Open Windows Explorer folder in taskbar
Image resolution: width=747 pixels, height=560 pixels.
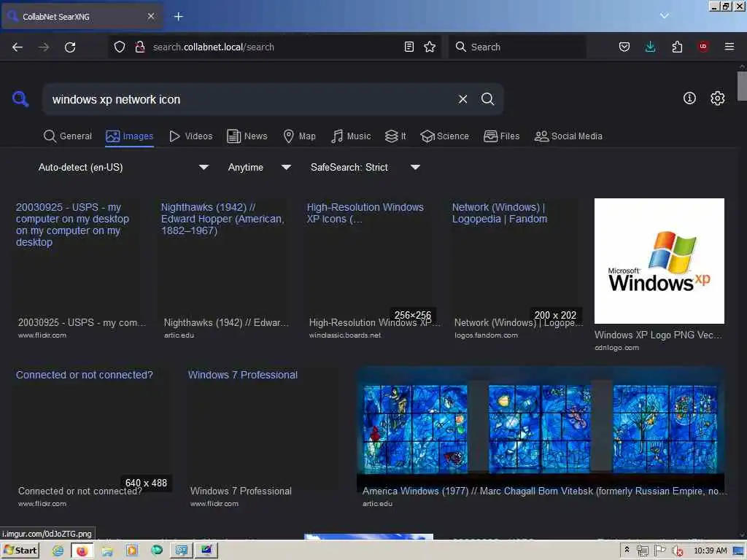108,551
